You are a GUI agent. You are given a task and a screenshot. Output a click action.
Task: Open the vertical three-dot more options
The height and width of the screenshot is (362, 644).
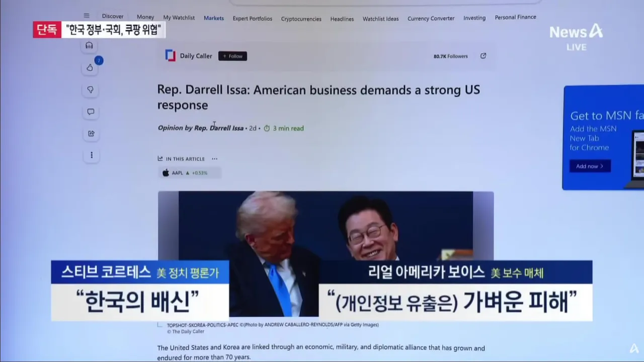click(91, 155)
